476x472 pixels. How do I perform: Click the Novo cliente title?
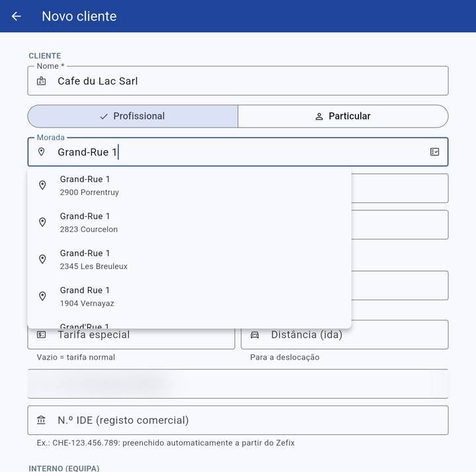79,16
